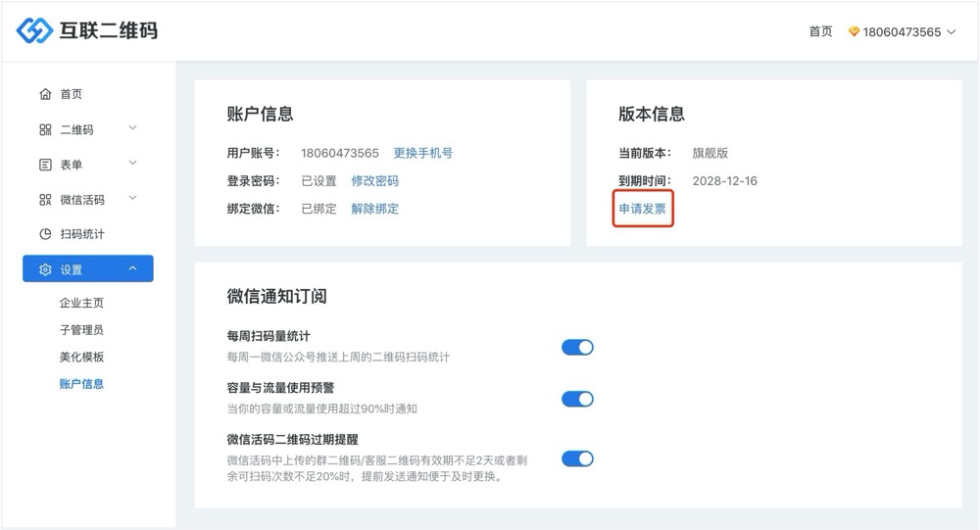
Task: Click the 账户信息 card heading
Action: pyautogui.click(x=260, y=114)
